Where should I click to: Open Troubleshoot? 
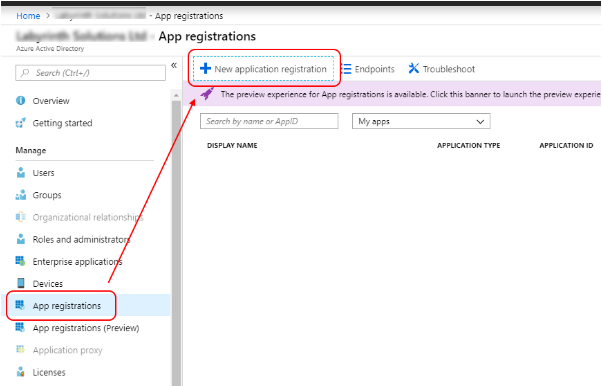442,69
